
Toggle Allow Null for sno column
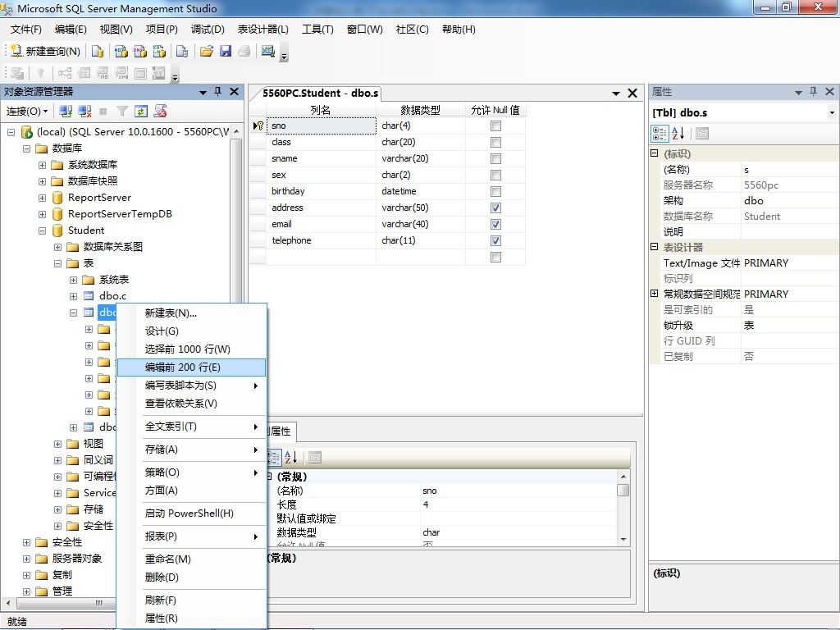point(495,126)
